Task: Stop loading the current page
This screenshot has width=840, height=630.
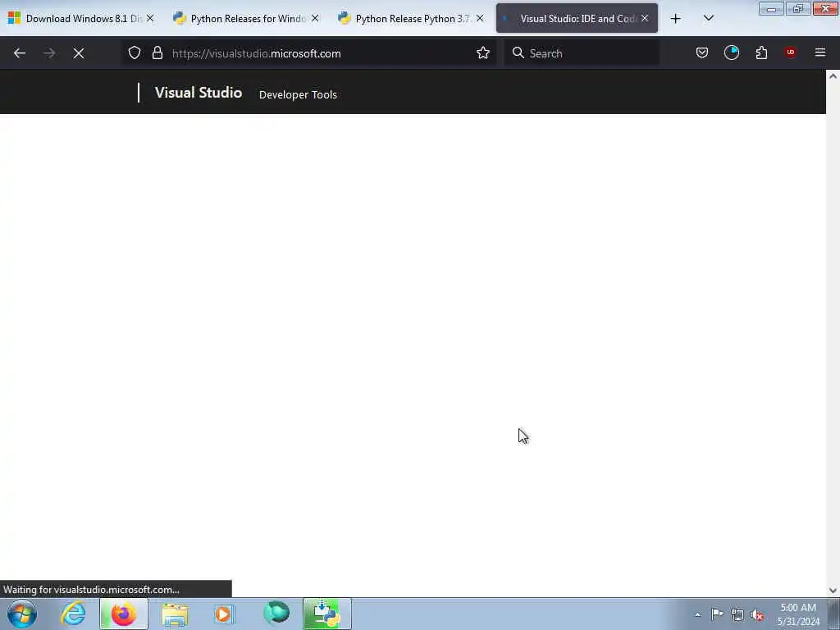Action: pos(79,53)
